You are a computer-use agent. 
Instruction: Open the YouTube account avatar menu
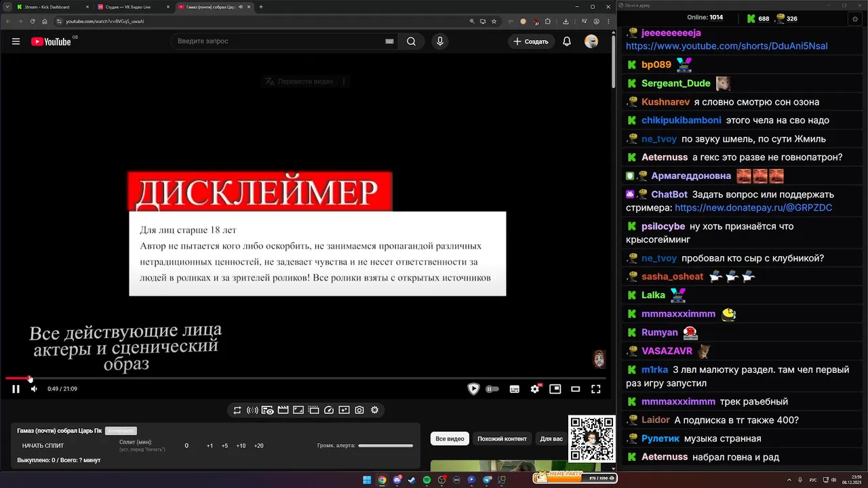591,41
